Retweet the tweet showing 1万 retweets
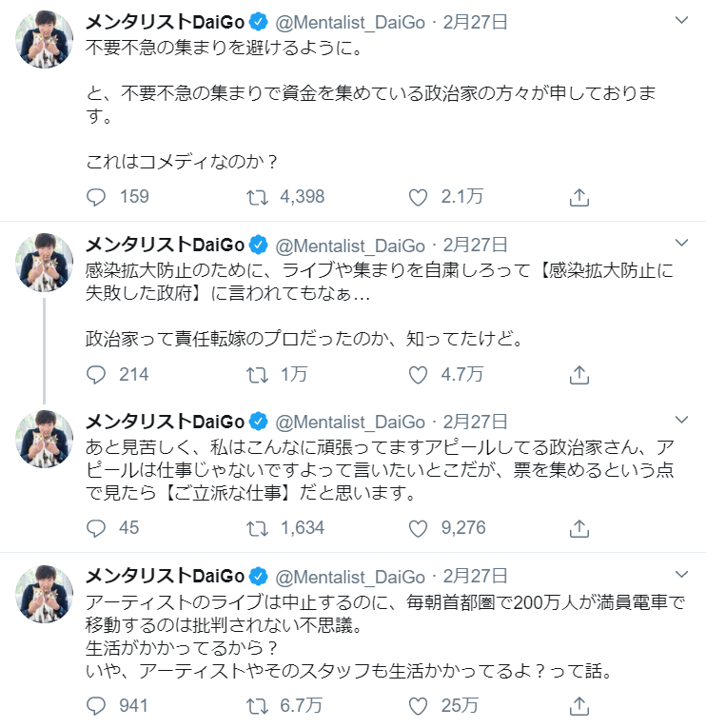 (257, 374)
